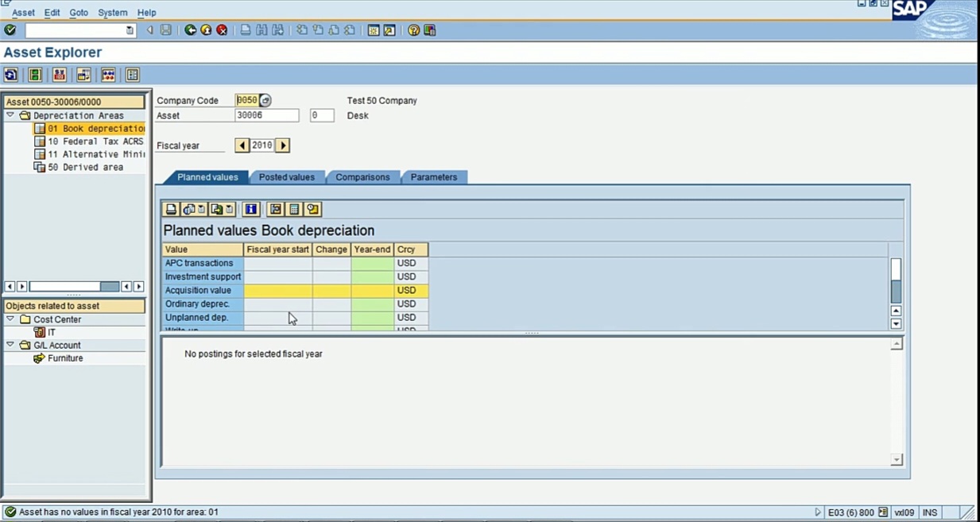This screenshot has height=522, width=980.
Task: Open the yellow Help question-mark icon
Action: point(413,30)
